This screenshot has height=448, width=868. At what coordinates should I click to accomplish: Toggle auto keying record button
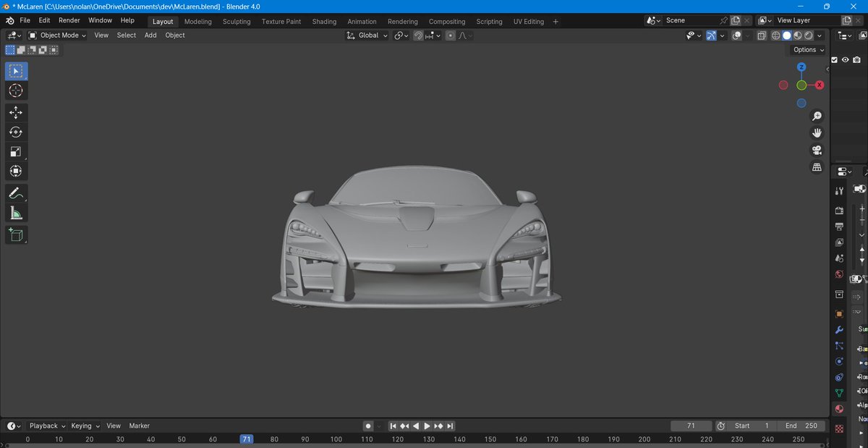click(x=368, y=426)
